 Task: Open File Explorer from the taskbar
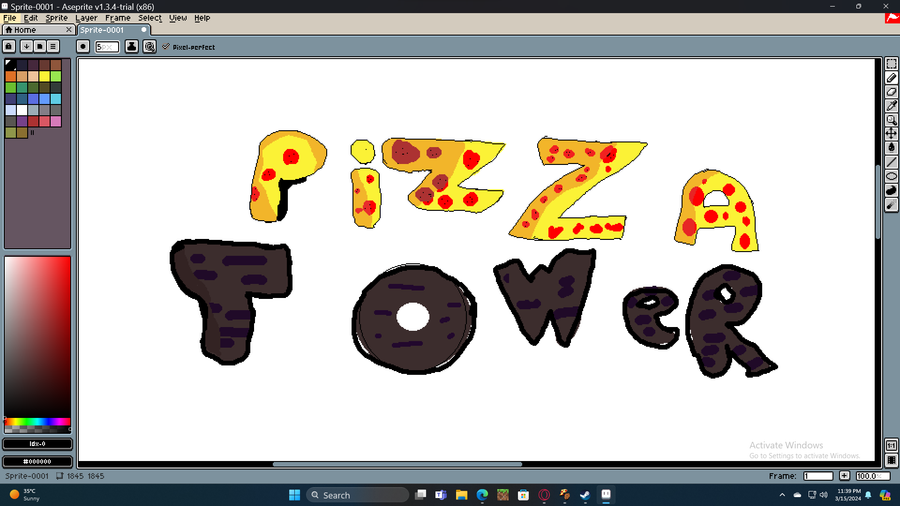461,495
